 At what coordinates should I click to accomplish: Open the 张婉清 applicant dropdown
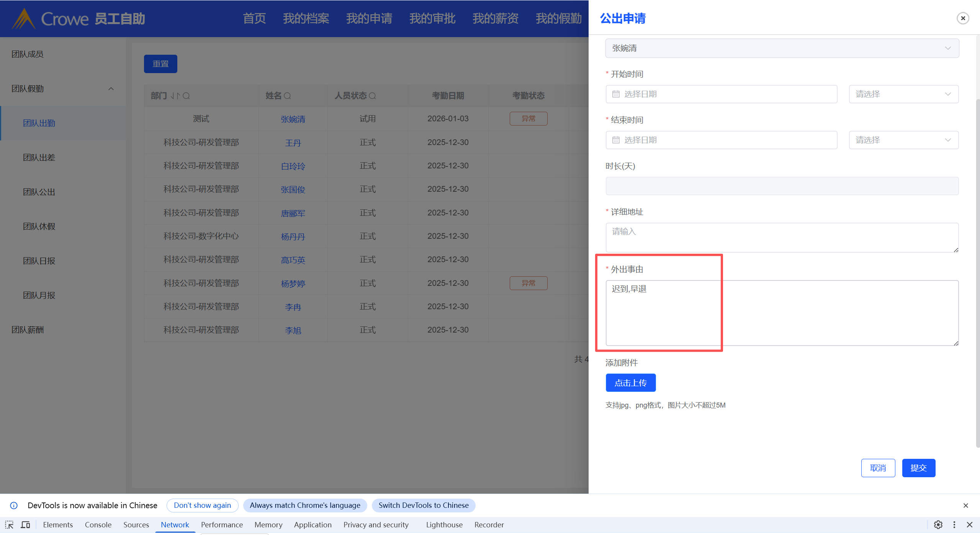click(x=782, y=48)
